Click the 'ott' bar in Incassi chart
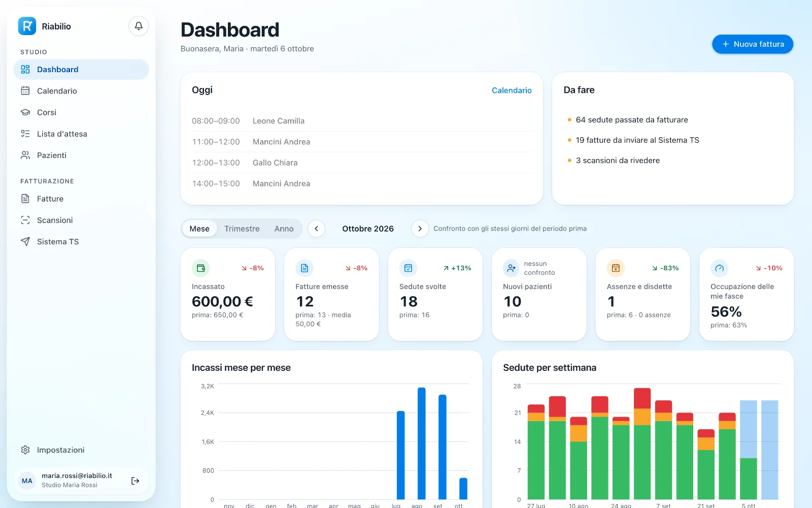This screenshot has width=812, height=508. [x=463, y=489]
